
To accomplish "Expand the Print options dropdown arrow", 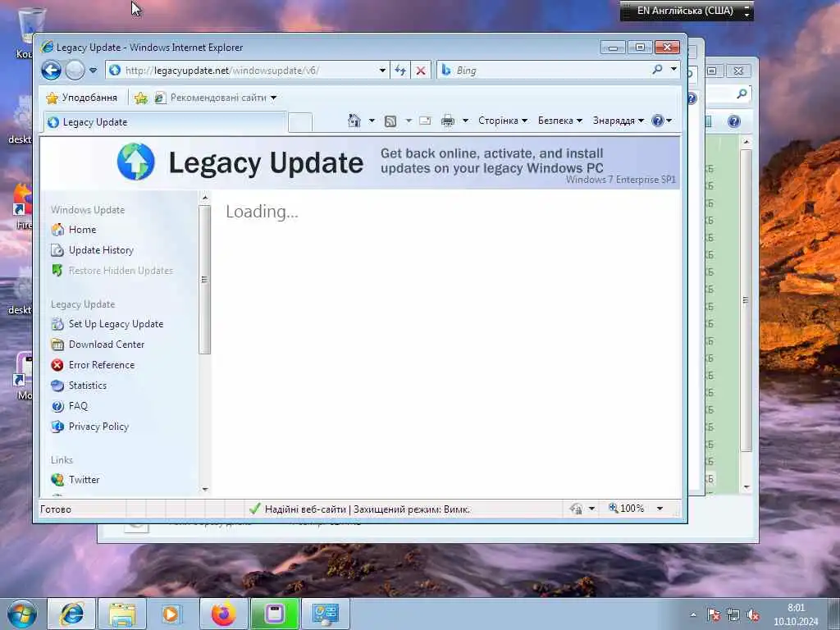I will coord(466,121).
